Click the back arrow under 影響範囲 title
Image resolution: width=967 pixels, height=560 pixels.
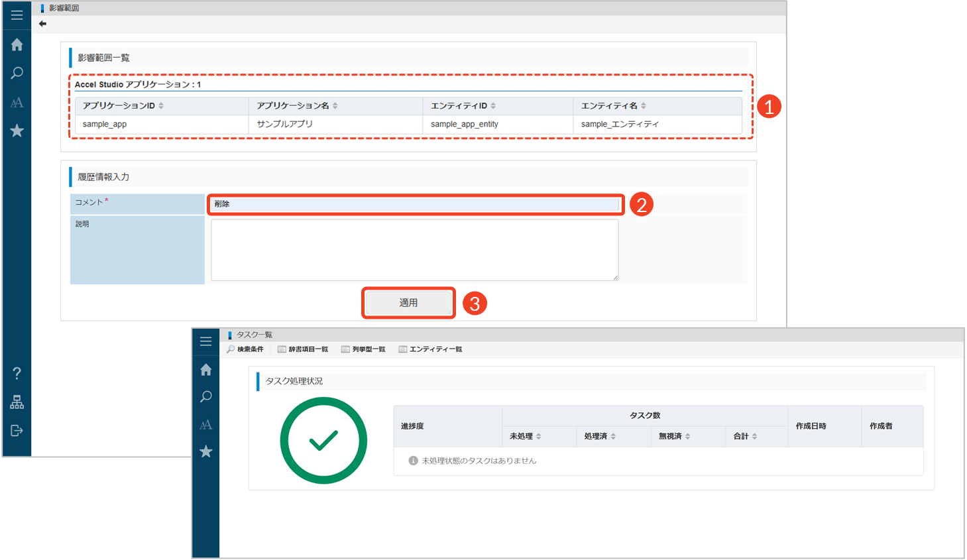pyautogui.click(x=42, y=24)
